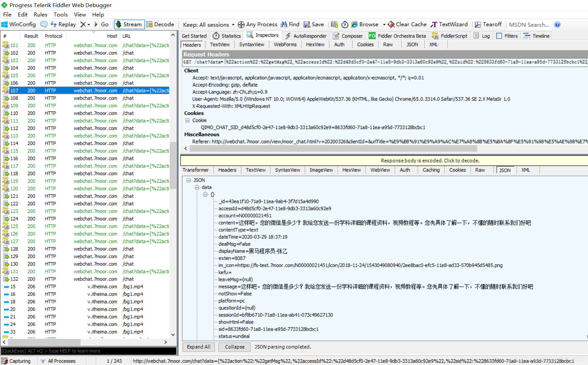Sort sessions by Protocol column header

click(x=54, y=36)
